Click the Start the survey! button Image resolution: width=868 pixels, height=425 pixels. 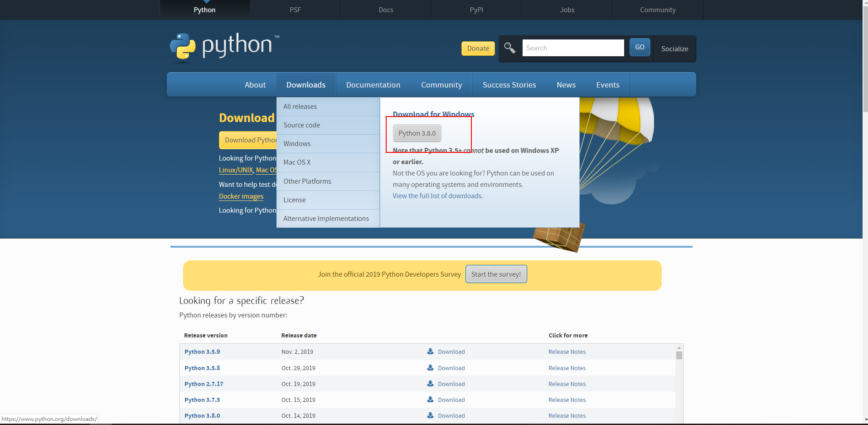(x=496, y=274)
